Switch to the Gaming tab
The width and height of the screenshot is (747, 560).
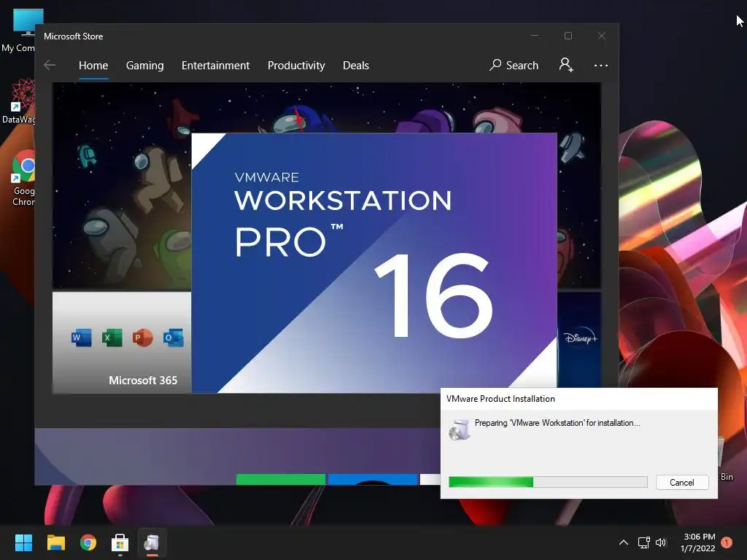(x=145, y=65)
